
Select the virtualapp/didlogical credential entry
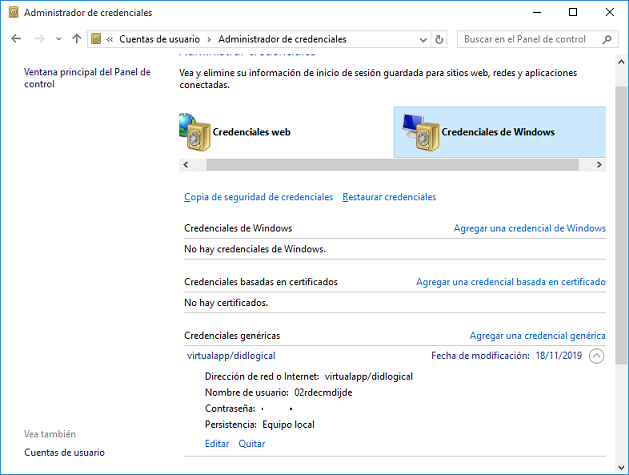point(231,356)
